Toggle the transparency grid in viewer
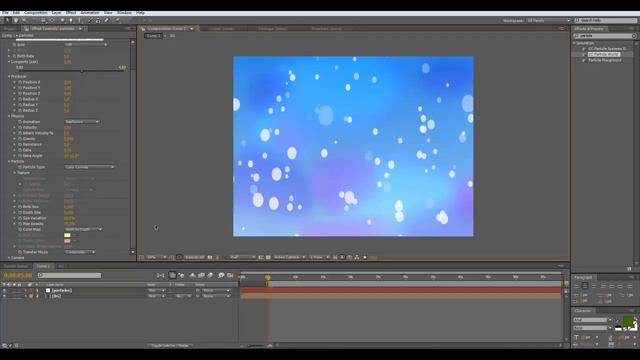This screenshot has width=640, height=360. (x=268, y=257)
